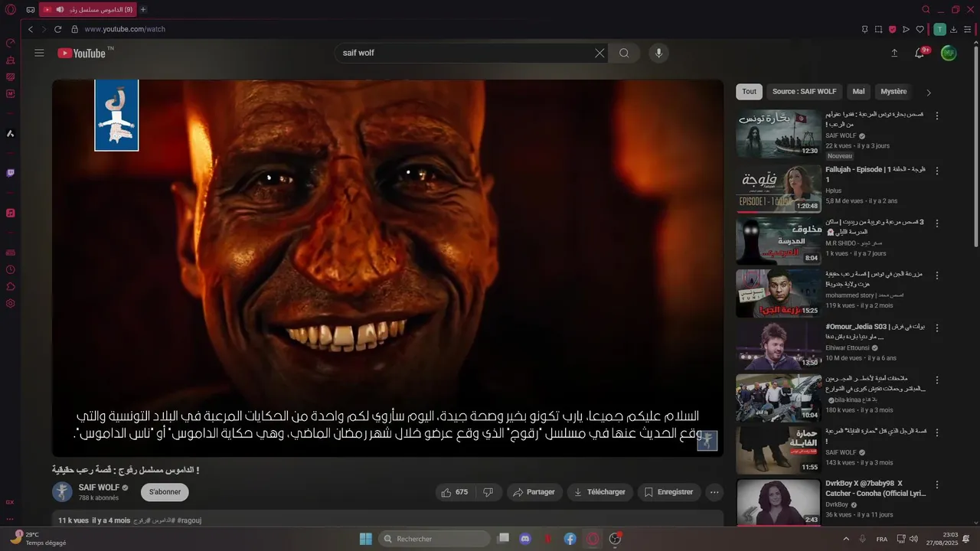Click channel watermark in video corner

click(707, 441)
